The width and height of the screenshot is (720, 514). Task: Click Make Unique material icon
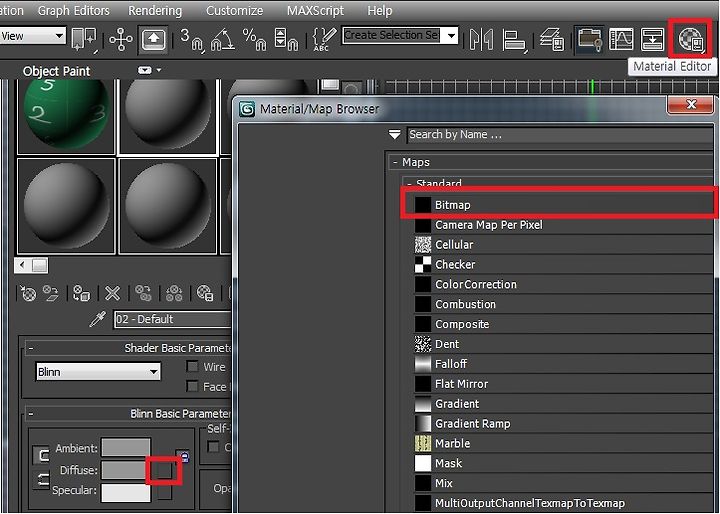click(174, 293)
